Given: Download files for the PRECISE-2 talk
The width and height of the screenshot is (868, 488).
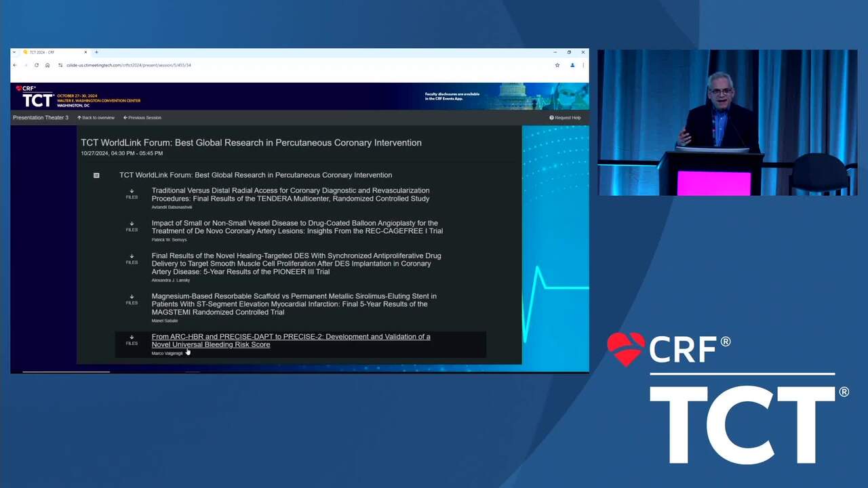Looking at the screenshot, I should tap(132, 340).
